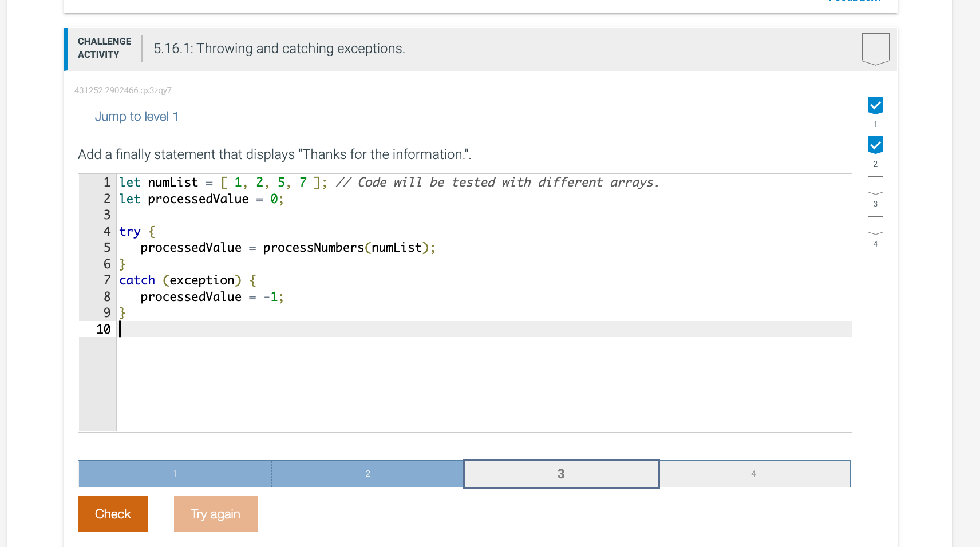The image size is (980, 547).
Task: Select progress step 2 in the level bar
Action: pos(367,474)
